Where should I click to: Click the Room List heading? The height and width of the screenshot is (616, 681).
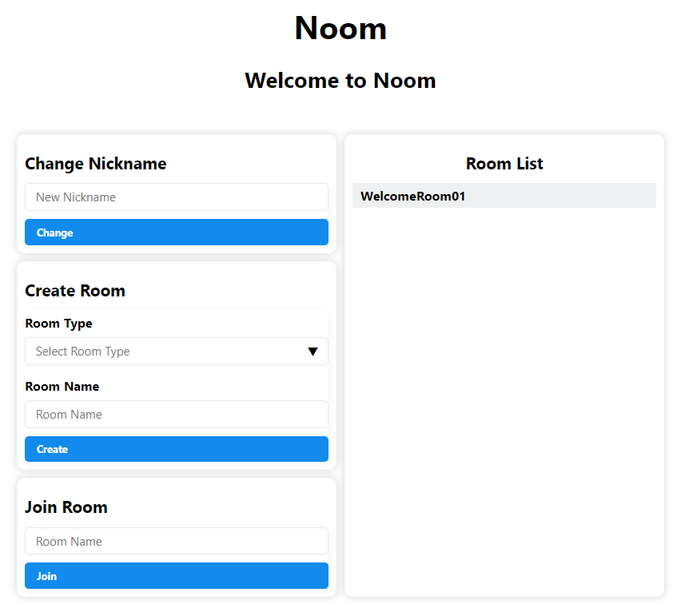tap(504, 164)
